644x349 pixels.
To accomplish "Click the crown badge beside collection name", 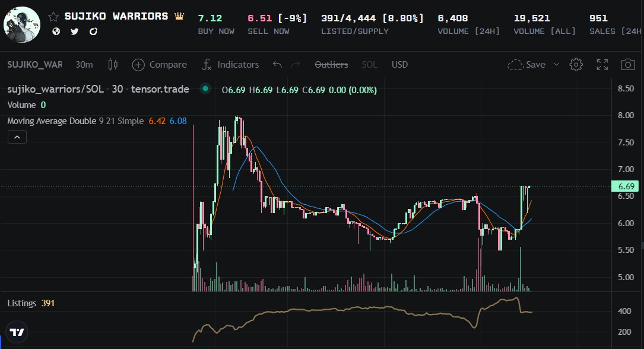I will tap(179, 17).
